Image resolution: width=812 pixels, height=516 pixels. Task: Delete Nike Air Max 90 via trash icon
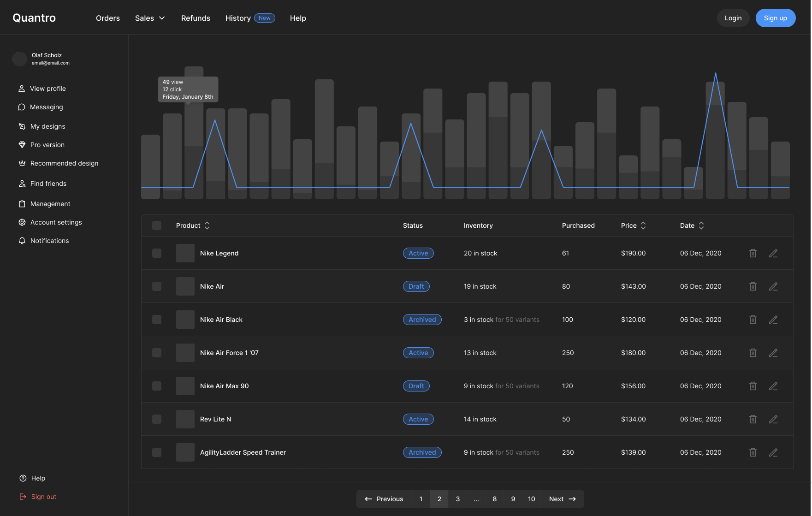[x=753, y=386]
